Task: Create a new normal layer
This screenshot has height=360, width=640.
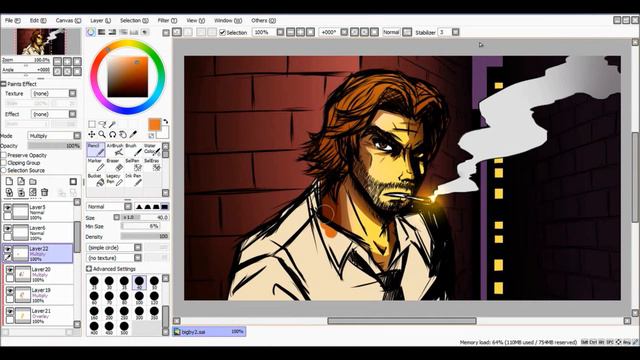Action: tap(9, 182)
